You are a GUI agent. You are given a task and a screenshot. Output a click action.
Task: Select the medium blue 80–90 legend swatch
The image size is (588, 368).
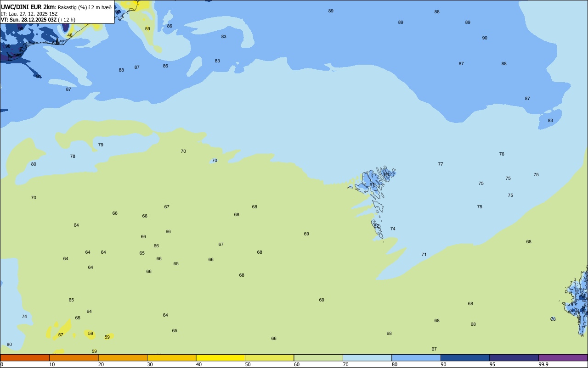pos(416,357)
